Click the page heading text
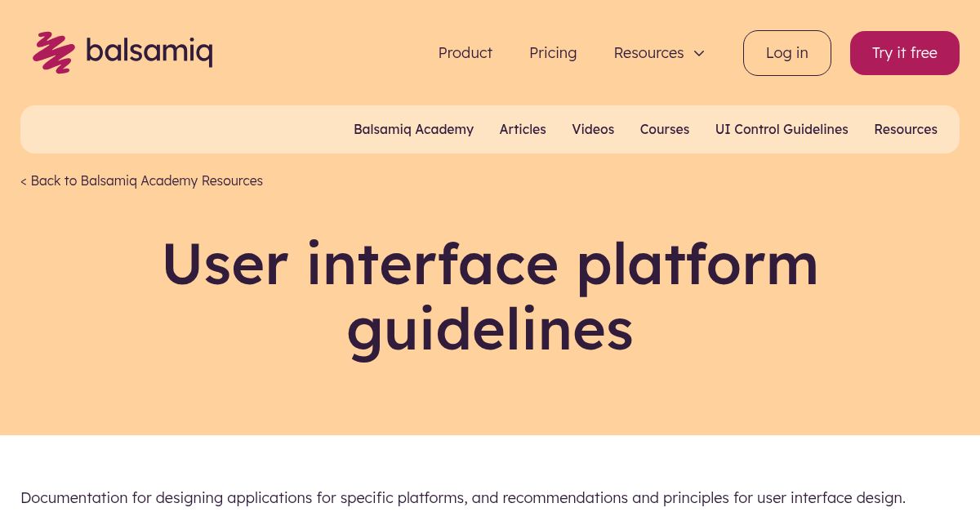 490,296
